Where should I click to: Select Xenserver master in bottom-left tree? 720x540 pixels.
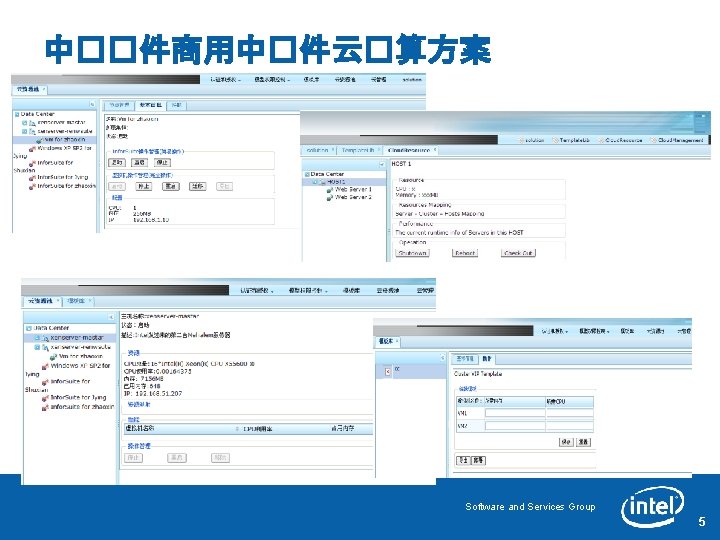tap(76, 337)
